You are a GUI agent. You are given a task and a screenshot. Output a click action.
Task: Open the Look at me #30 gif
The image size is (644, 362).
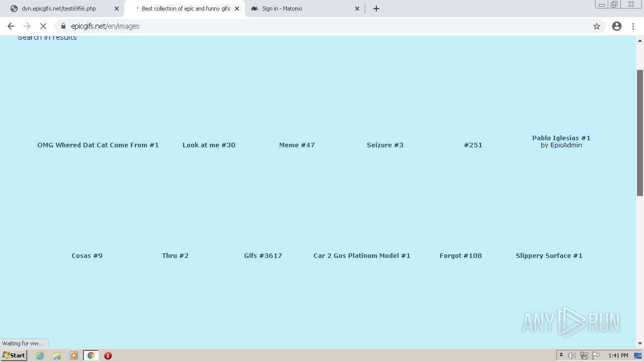(x=209, y=145)
